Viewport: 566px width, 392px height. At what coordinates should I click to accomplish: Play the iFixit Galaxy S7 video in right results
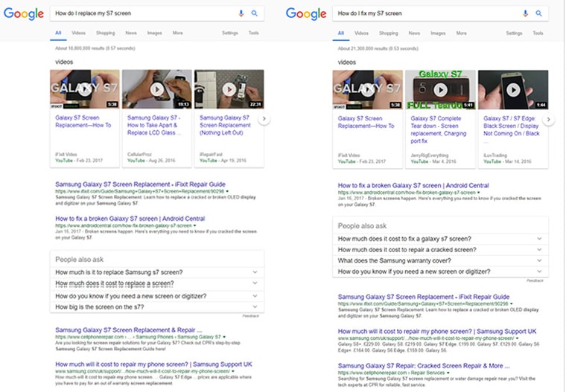click(x=367, y=90)
